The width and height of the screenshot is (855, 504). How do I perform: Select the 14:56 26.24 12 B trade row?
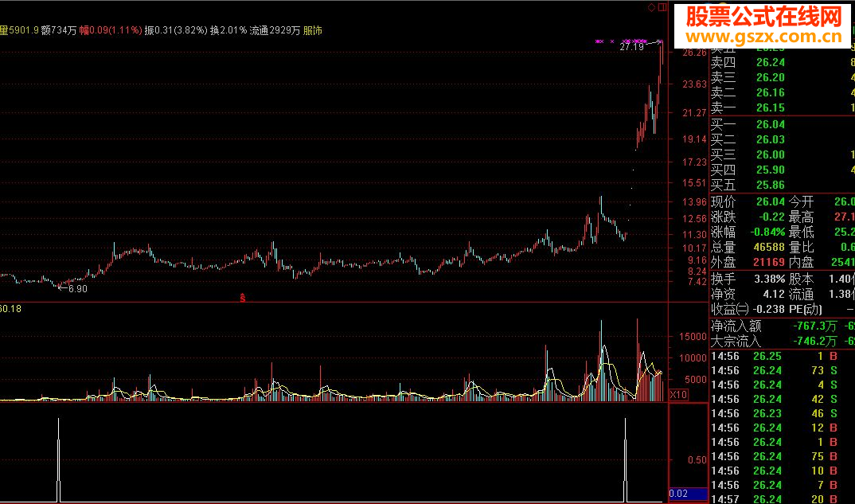tap(782, 428)
